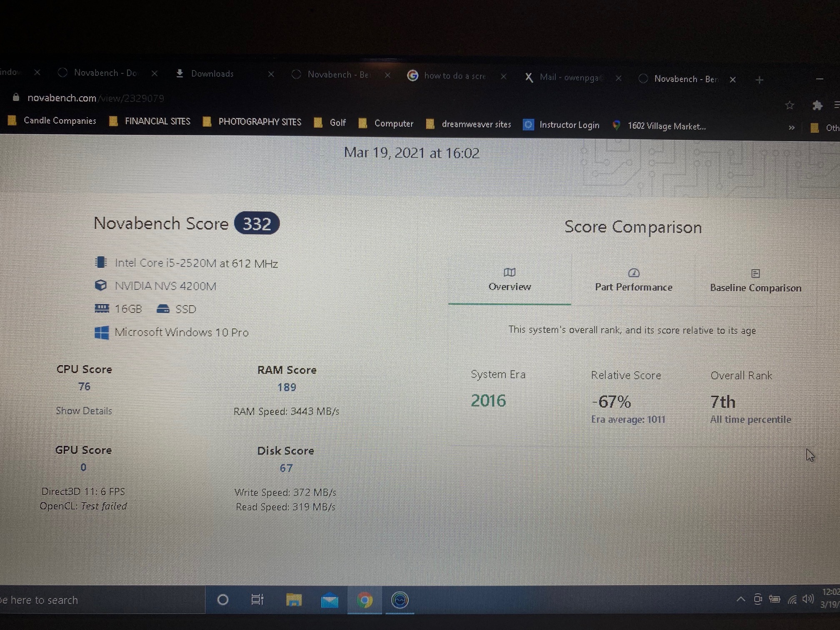The image size is (840, 630).
Task: Open the Extensions puzzle icon
Action: click(x=817, y=105)
